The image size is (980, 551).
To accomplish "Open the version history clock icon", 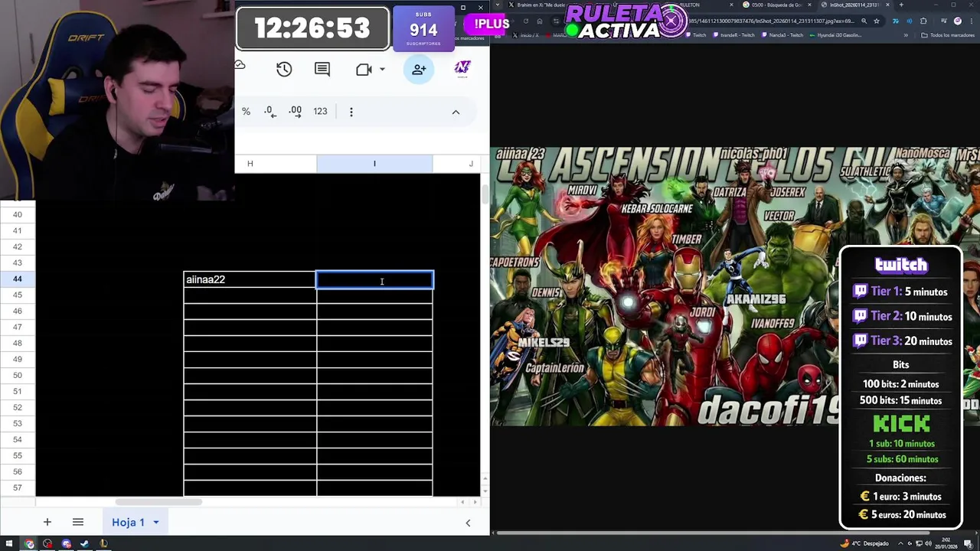I will coord(284,69).
